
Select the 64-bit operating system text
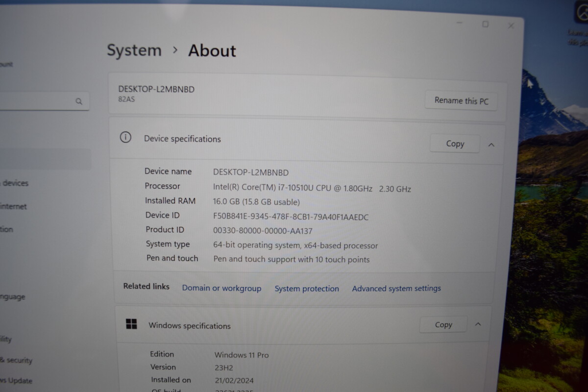295,245
